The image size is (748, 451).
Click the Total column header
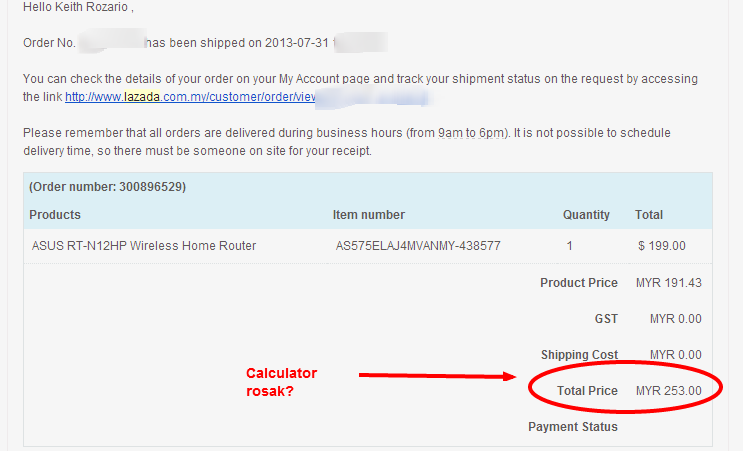(x=649, y=215)
